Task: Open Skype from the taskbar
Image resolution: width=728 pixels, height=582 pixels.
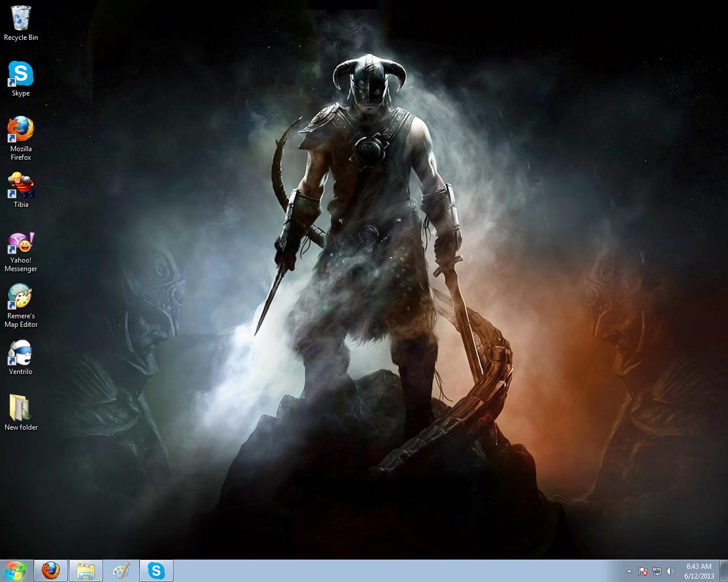Action: pos(156,571)
